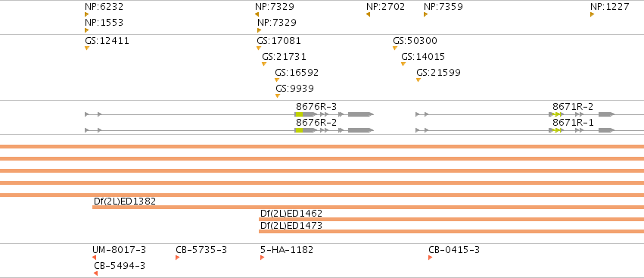644x278 pixels.
Task: Click the UM-8017-3 red arrow marker
Action: pyautogui.click(x=94, y=258)
